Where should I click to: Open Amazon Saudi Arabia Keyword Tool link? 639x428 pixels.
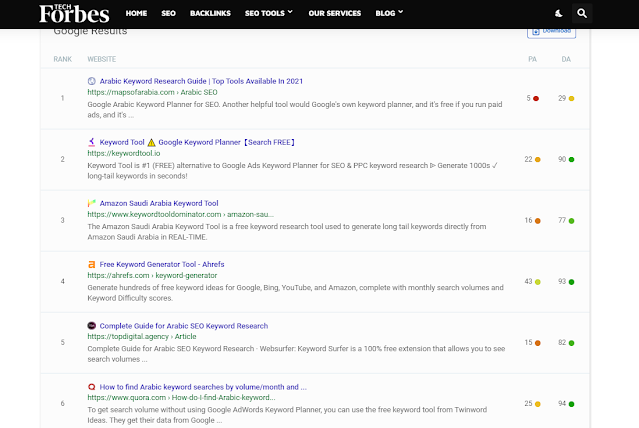159,203
